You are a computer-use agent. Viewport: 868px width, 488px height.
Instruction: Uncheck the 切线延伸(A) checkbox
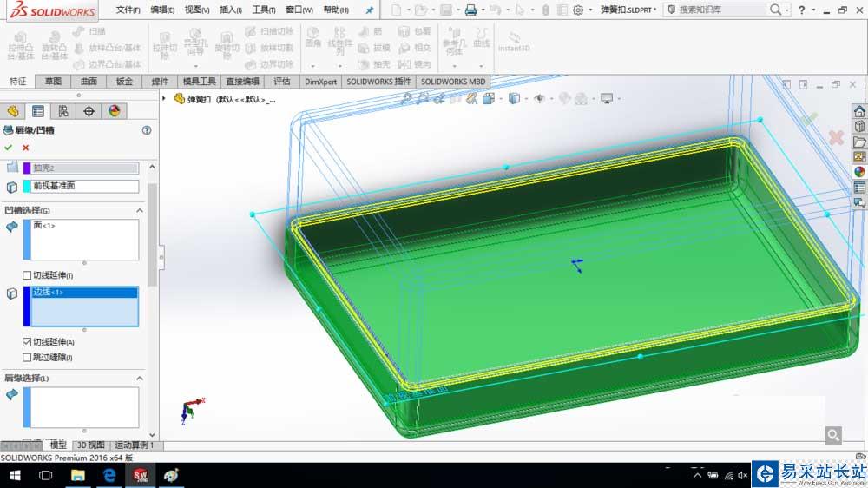[x=27, y=342]
